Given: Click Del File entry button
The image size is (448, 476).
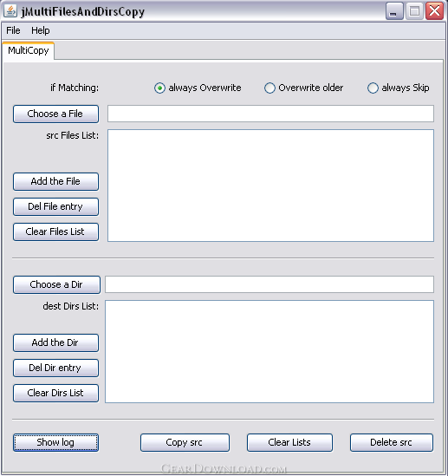Looking at the screenshot, I should [55, 206].
